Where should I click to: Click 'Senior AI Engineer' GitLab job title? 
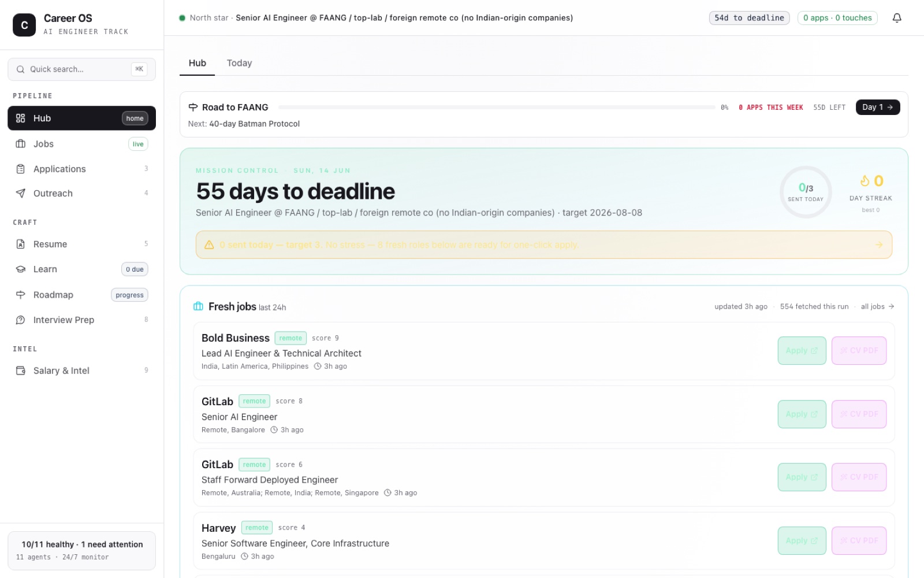(239, 417)
